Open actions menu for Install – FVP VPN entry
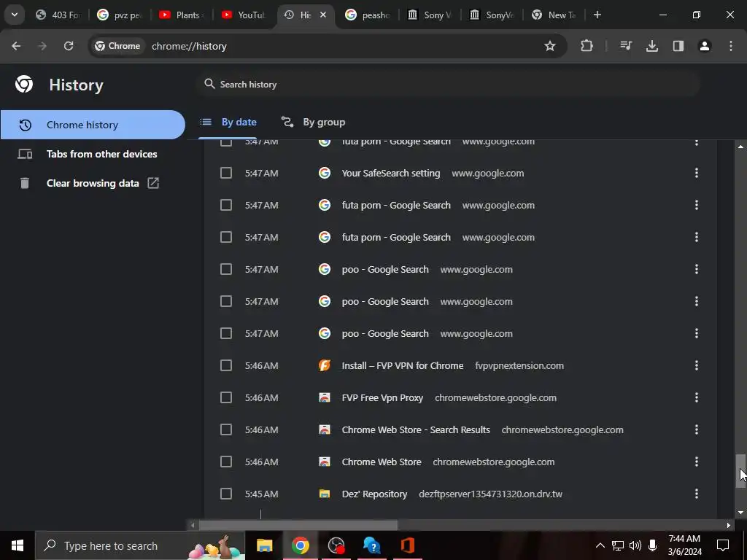 697,365
